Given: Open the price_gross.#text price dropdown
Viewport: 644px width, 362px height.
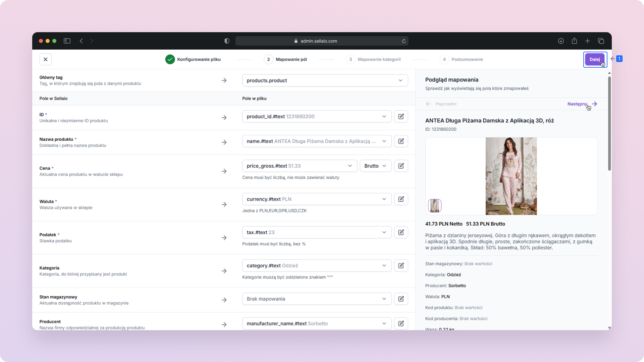Looking at the screenshot, I should pos(300,166).
